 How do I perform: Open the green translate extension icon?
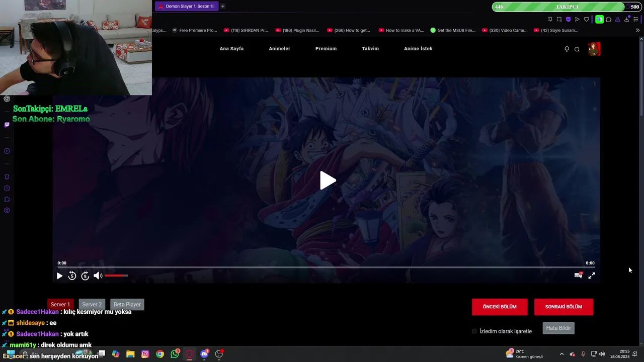[x=599, y=19]
